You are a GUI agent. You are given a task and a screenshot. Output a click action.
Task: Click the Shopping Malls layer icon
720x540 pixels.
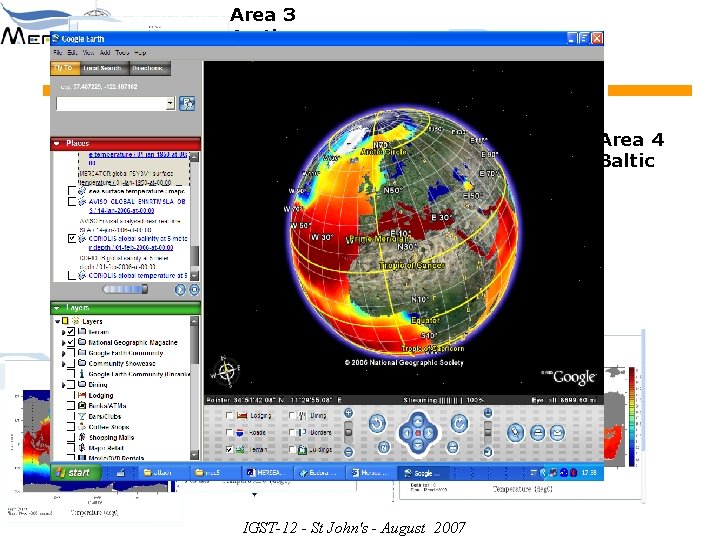(82, 437)
